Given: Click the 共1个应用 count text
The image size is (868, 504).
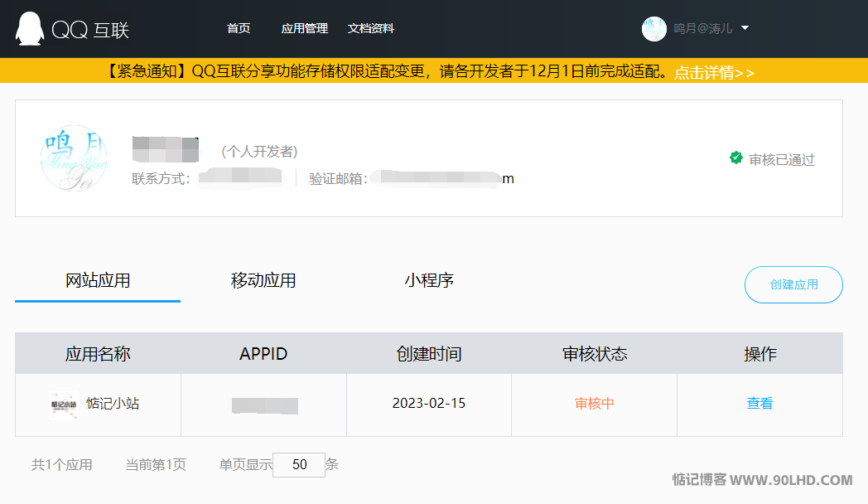Looking at the screenshot, I should [x=62, y=465].
